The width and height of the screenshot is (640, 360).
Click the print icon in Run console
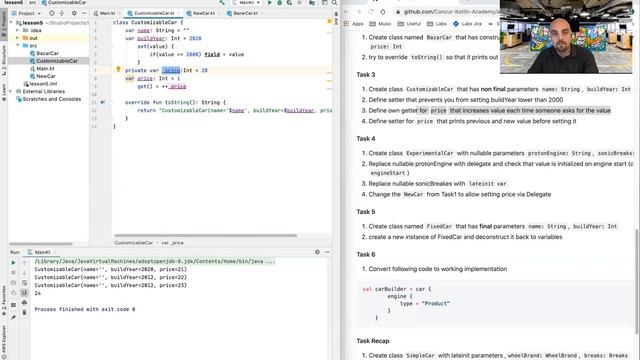click(x=24, y=303)
